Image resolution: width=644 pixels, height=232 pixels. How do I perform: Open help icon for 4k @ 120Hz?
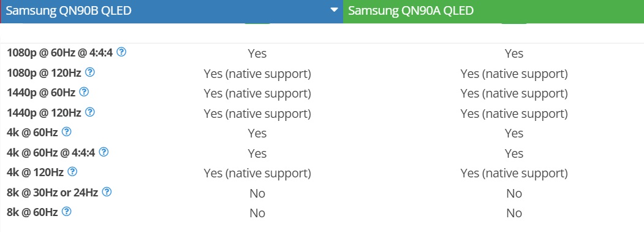72,172
